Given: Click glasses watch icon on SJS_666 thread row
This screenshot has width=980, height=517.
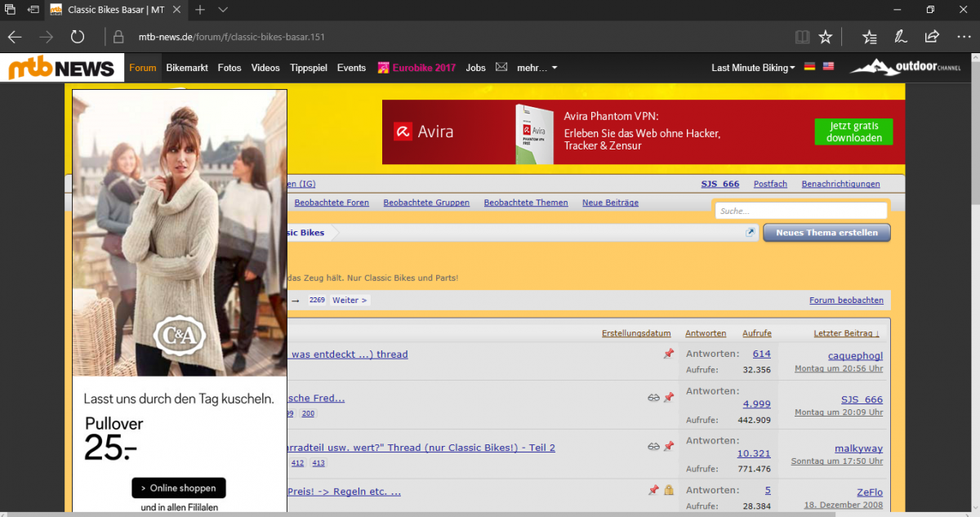Looking at the screenshot, I should [653, 398].
